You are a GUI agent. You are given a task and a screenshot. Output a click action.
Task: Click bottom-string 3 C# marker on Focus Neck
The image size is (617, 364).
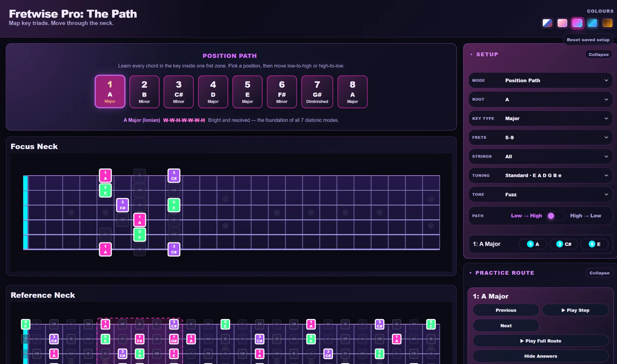coord(174,249)
